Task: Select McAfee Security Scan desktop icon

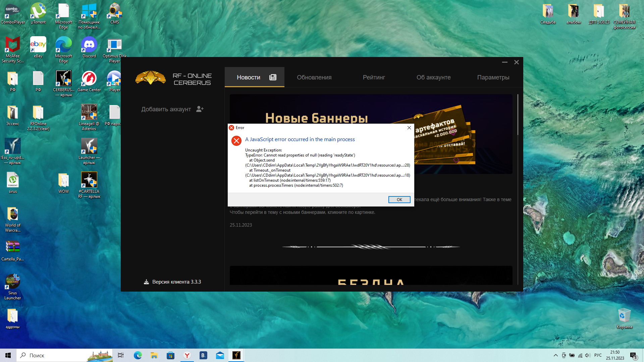Action: click(x=13, y=50)
